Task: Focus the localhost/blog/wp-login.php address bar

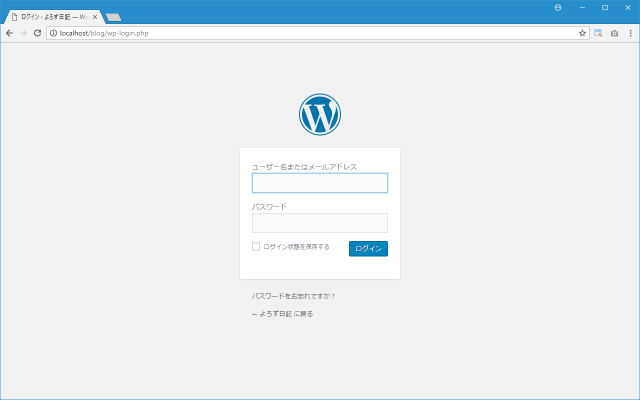Action: point(318,33)
